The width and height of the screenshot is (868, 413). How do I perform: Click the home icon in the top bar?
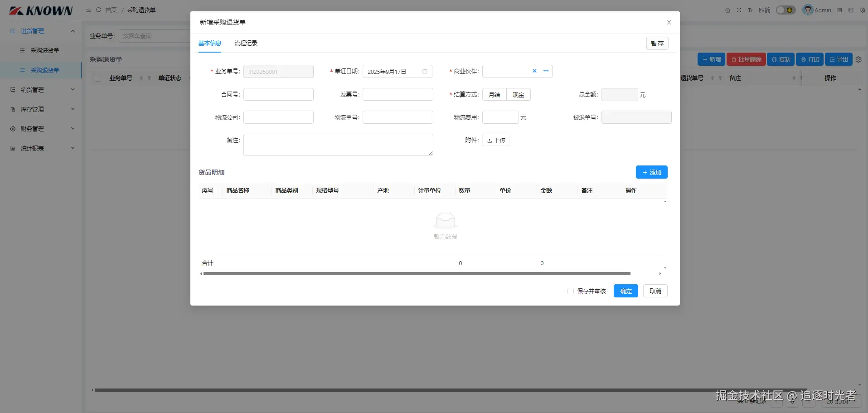(x=727, y=10)
